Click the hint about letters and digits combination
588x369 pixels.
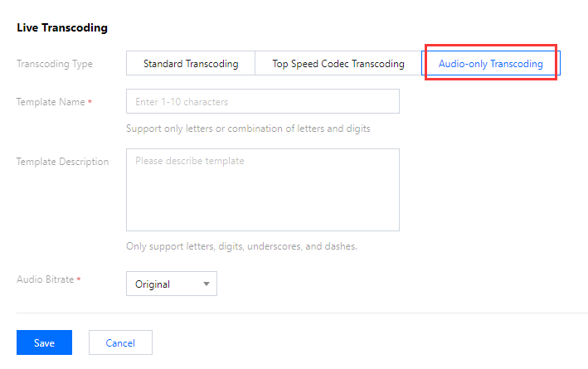click(248, 129)
